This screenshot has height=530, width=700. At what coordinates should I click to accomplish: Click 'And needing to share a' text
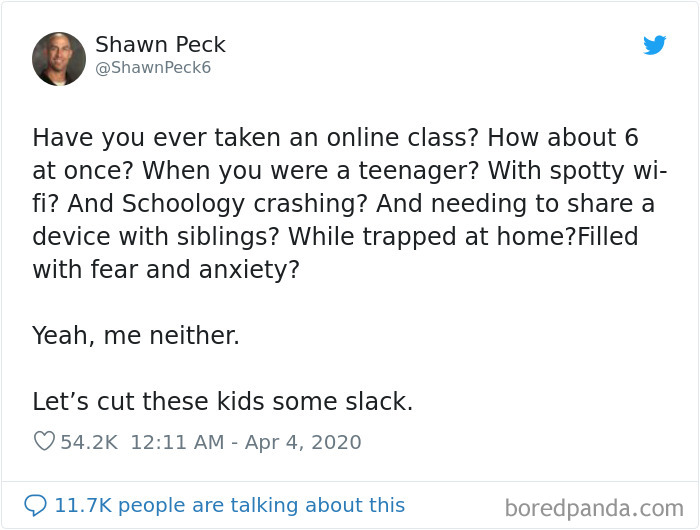point(516,204)
